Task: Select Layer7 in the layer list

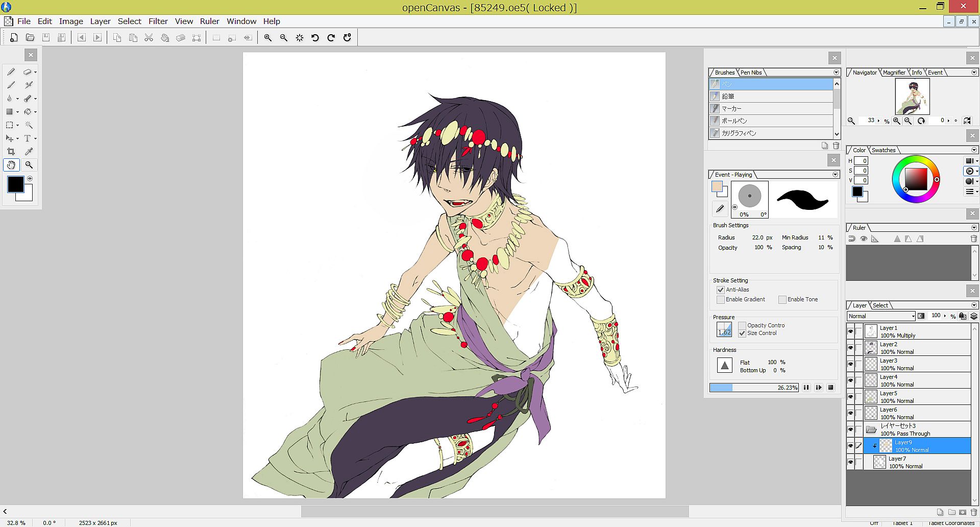Action: point(919,462)
